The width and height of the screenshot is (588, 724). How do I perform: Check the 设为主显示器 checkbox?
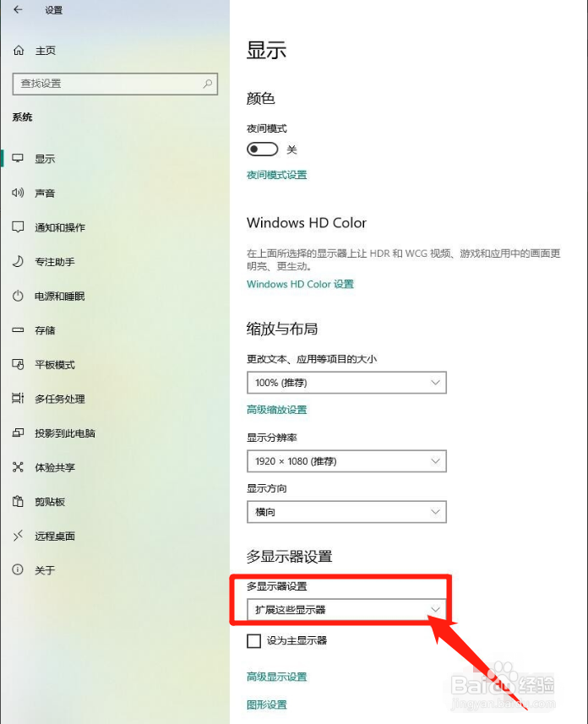click(254, 640)
